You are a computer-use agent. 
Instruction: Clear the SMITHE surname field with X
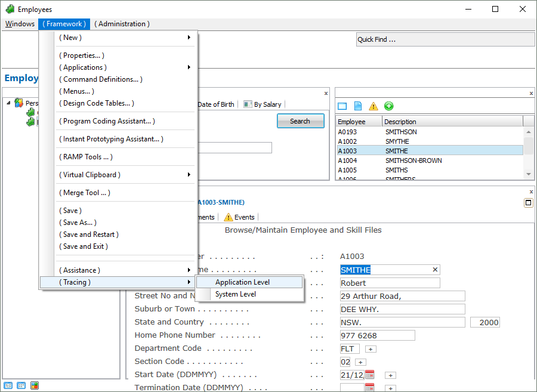coord(435,270)
